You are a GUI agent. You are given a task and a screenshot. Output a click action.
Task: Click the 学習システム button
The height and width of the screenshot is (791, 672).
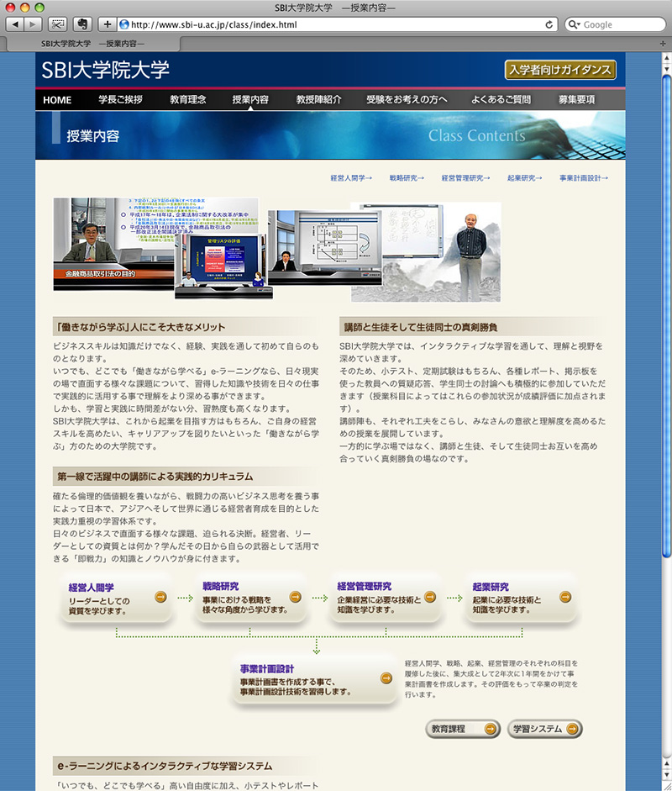point(544,729)
